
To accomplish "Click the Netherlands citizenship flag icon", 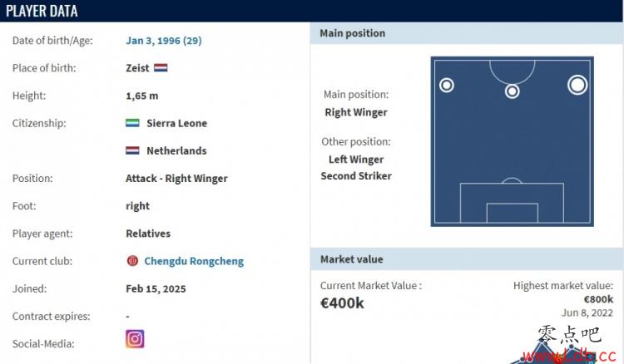I will point(132,150).
